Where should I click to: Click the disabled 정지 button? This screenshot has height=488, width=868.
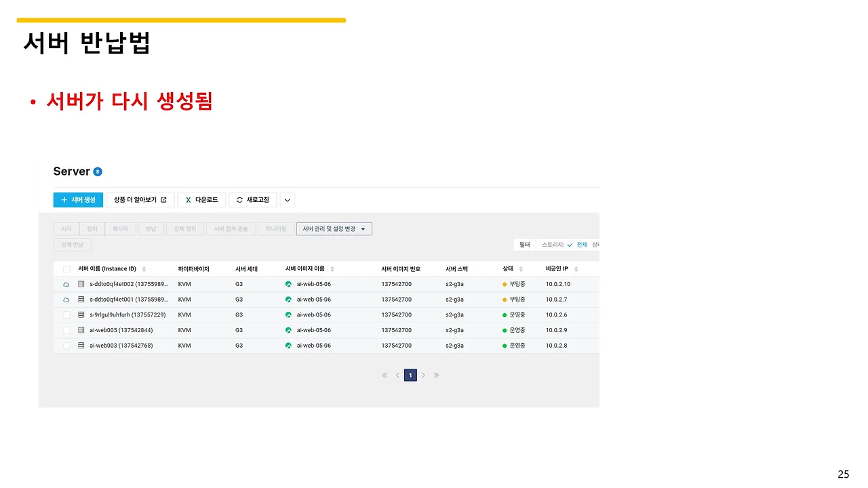pos(92,229)
